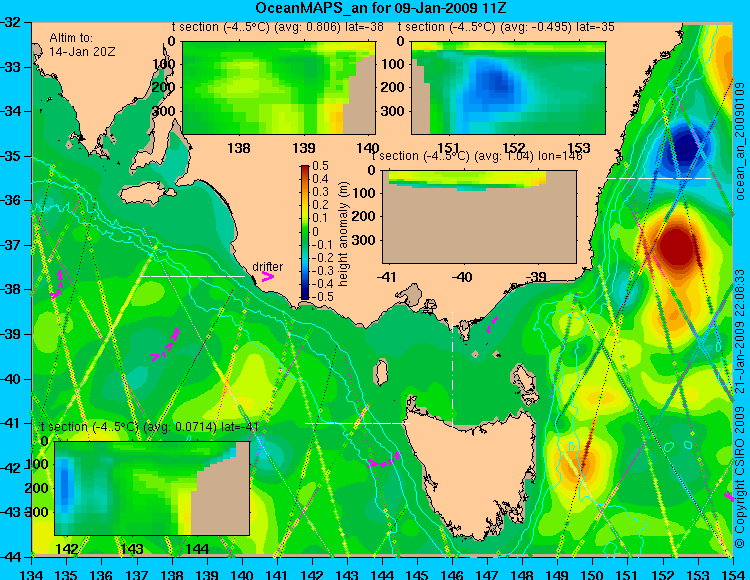750x580 pixels.
Task: Click the 'Altim to: 14-Jan 20Z' label
Action: pyautogui.click(x=82, y=44)
